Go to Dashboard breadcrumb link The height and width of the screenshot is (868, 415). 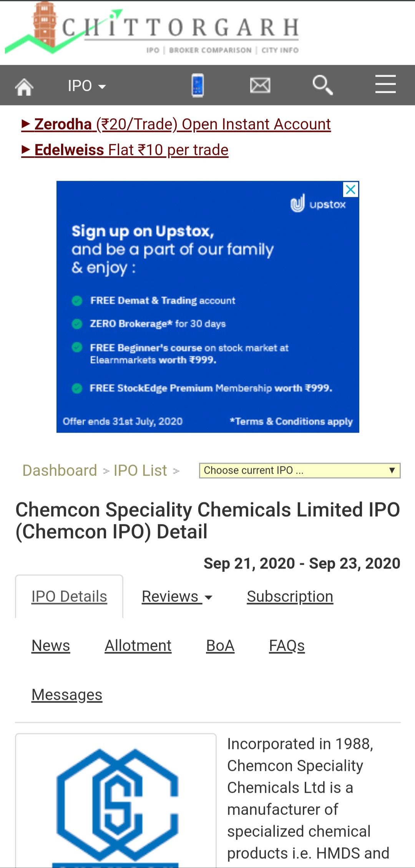click(60, 471)
